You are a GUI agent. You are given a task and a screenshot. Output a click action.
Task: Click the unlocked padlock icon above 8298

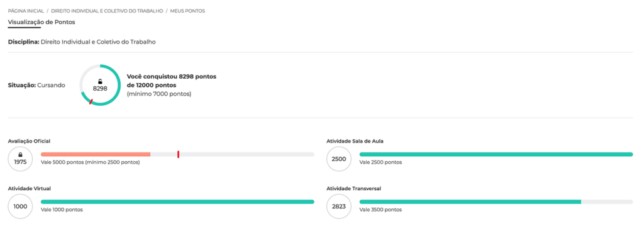click(100, 82)
